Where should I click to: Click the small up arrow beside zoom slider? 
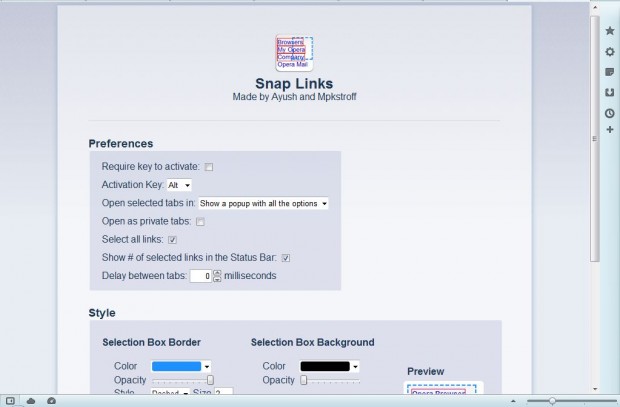pyautogui.click(x=513, y=401)
